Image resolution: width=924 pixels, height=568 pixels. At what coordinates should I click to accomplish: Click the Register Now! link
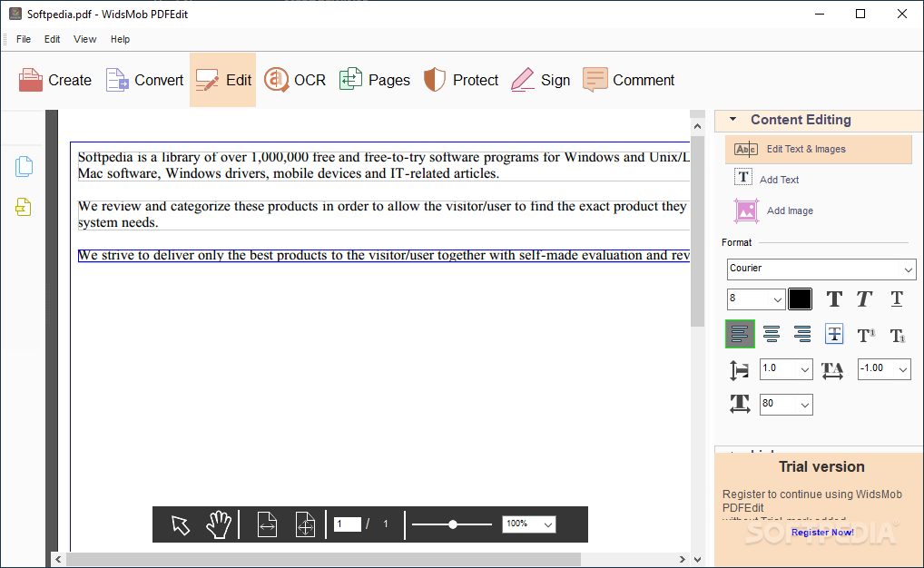(x=822, y=532)
